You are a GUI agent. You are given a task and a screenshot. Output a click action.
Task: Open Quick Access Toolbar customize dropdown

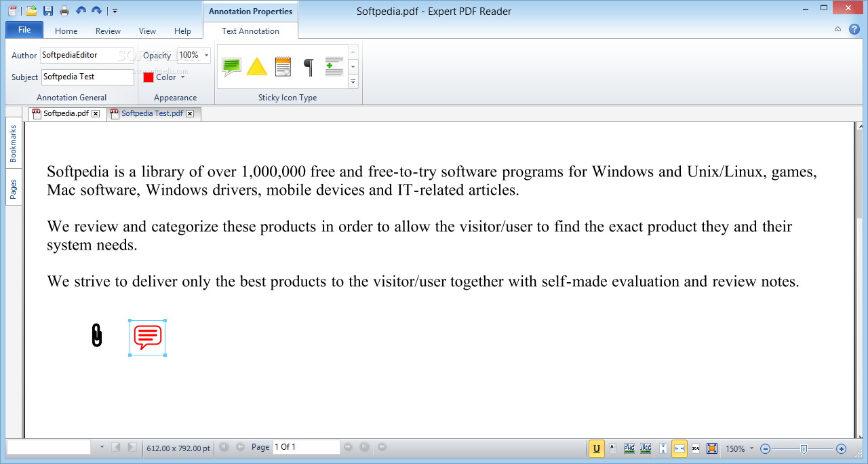coord(115,10)
